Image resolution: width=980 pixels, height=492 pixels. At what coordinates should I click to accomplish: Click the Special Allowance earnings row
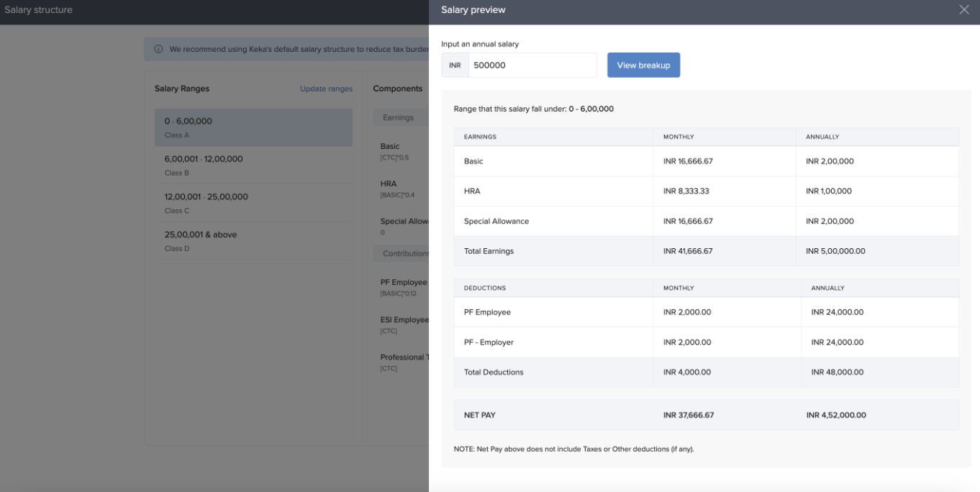[x=705, y=222]
